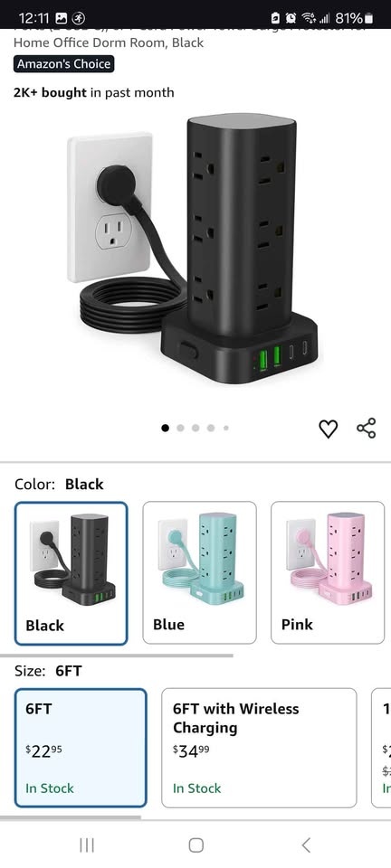
Task: Tap the heart wishlist icon
Action: tap(328, 429)
